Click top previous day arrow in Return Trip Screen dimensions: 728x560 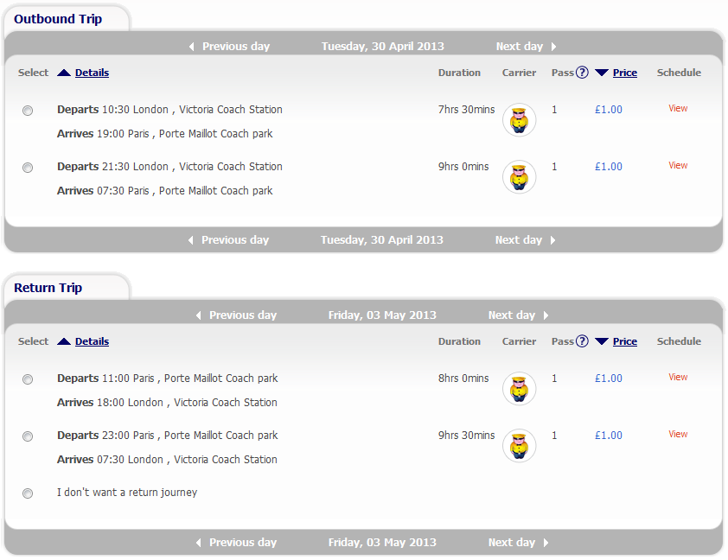click(199, 315)
